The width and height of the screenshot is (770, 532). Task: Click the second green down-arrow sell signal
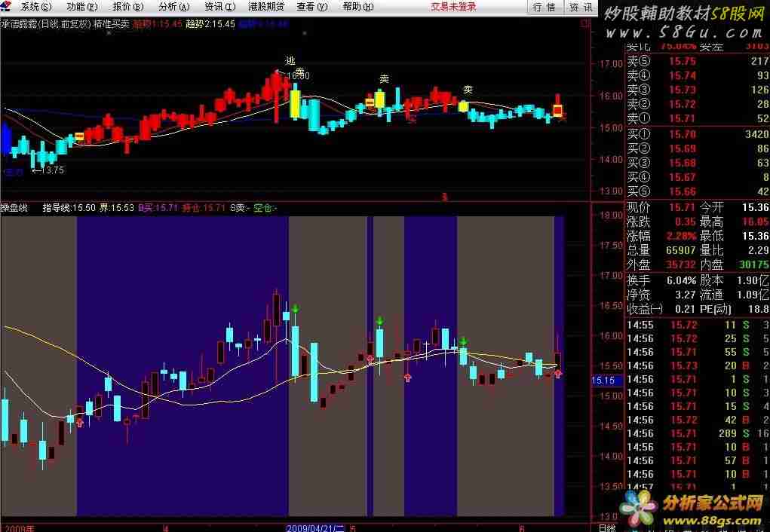(379, 322)
